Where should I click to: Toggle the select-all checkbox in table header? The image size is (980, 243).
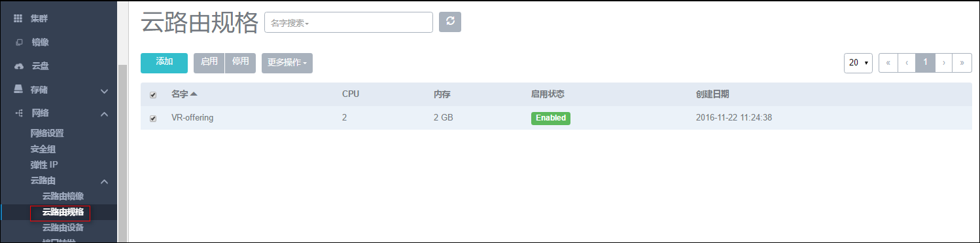pyautogui.click(x=153, y=95)
